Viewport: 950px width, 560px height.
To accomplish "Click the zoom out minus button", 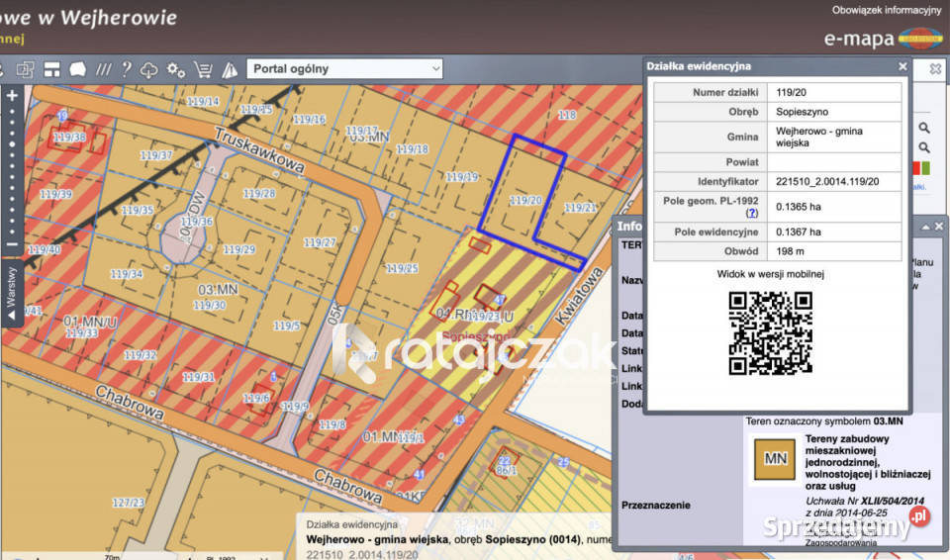I will 12,244.
